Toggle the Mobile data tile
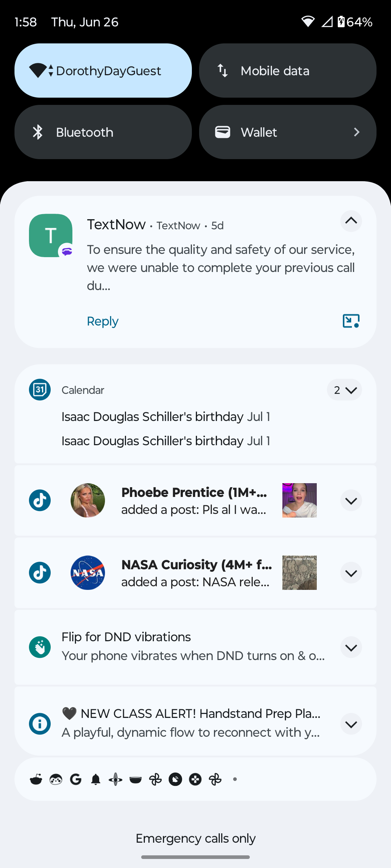The width and height of the screenshot is (391, 868). tap(287, 71)
